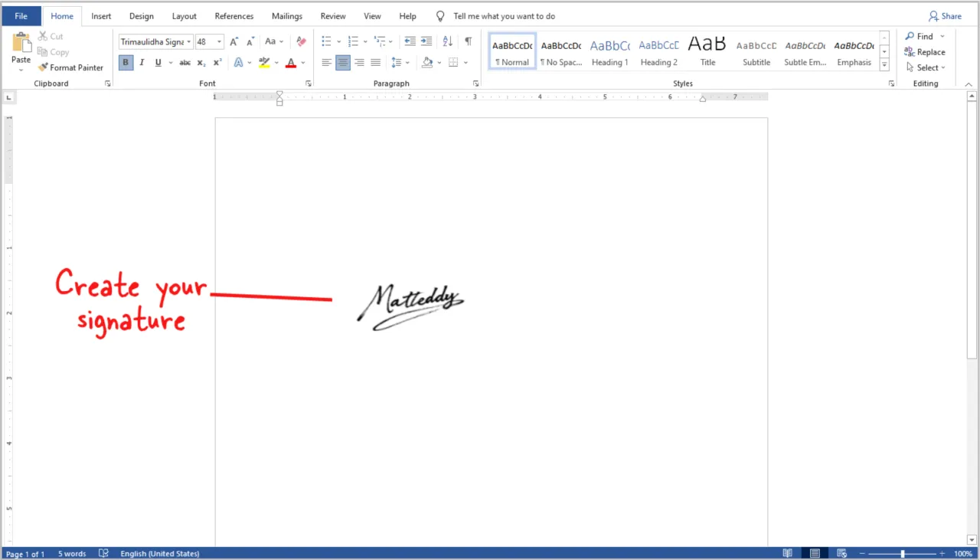Switch to the References tab

pos(234,16)
